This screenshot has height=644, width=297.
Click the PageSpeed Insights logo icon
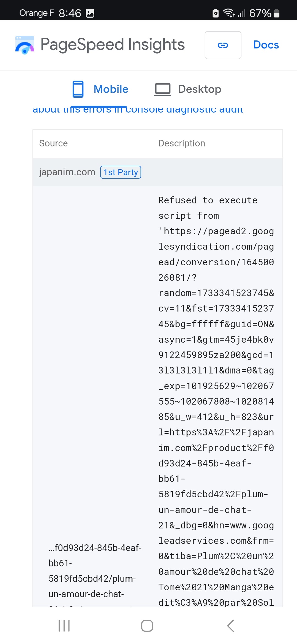click(x=25, y=45)
